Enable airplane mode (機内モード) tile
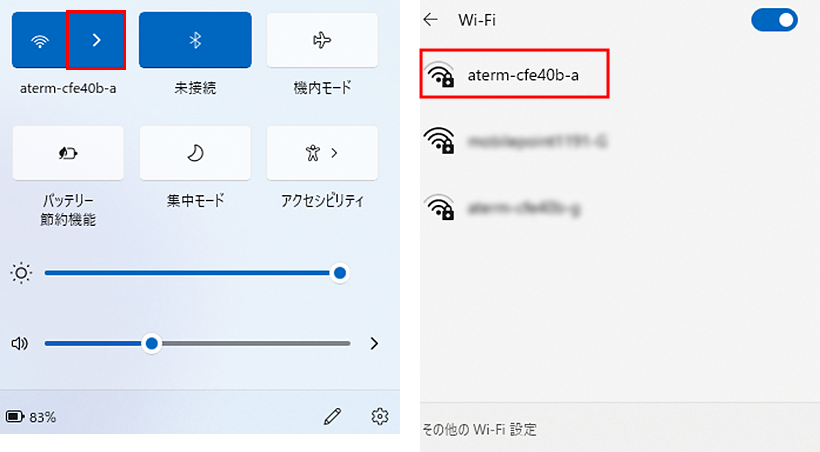The width and height of the screenshot is (820, 452). point(322,40)
